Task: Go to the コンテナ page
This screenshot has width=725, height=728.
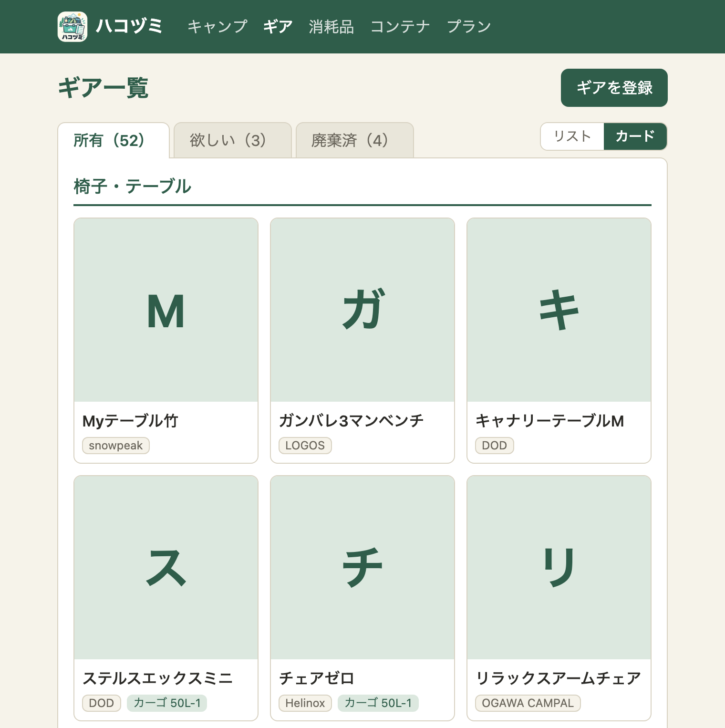Action: point(400,27)
